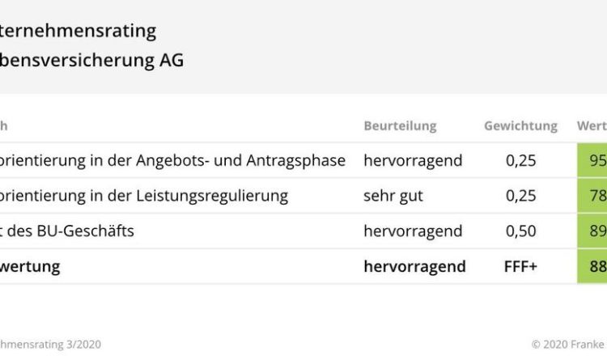Click the green cell showing 88
The height and width of the screenshot is (364, 607).
coord(592,266)
